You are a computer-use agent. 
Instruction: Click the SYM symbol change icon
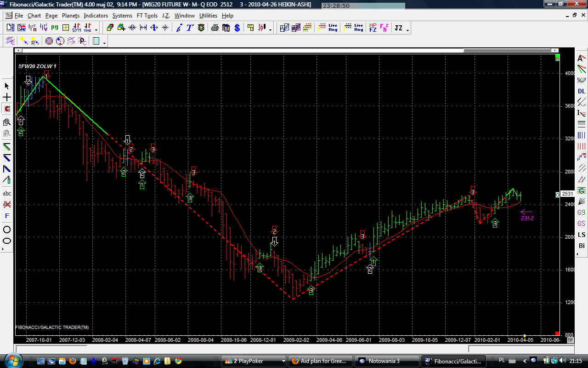(x=76, y=28)
